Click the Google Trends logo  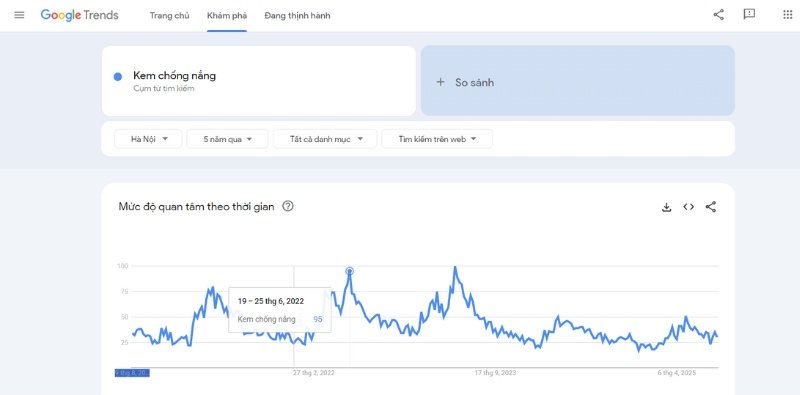(79, 15)
